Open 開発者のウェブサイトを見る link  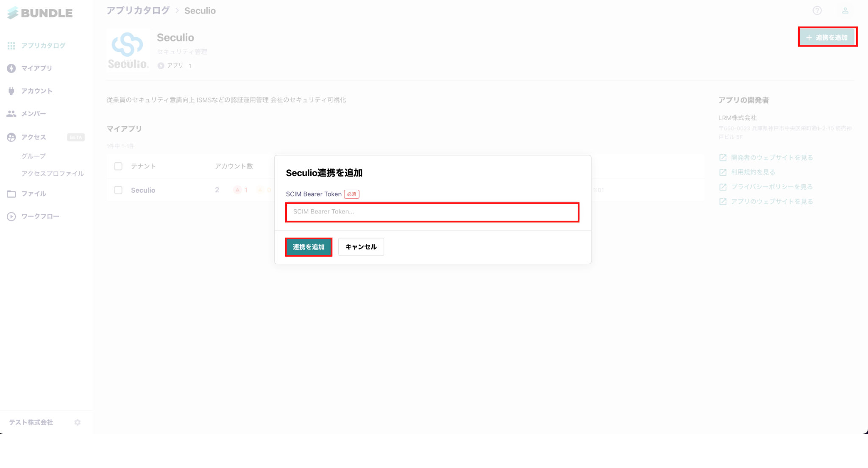(x=772, y=158)
